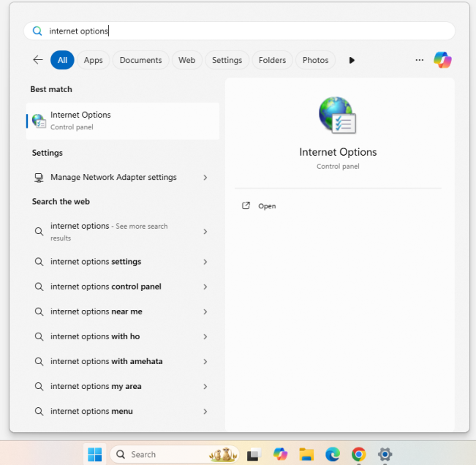Expand 'internet options control panel' suggestion arrow

click(205, 287)
